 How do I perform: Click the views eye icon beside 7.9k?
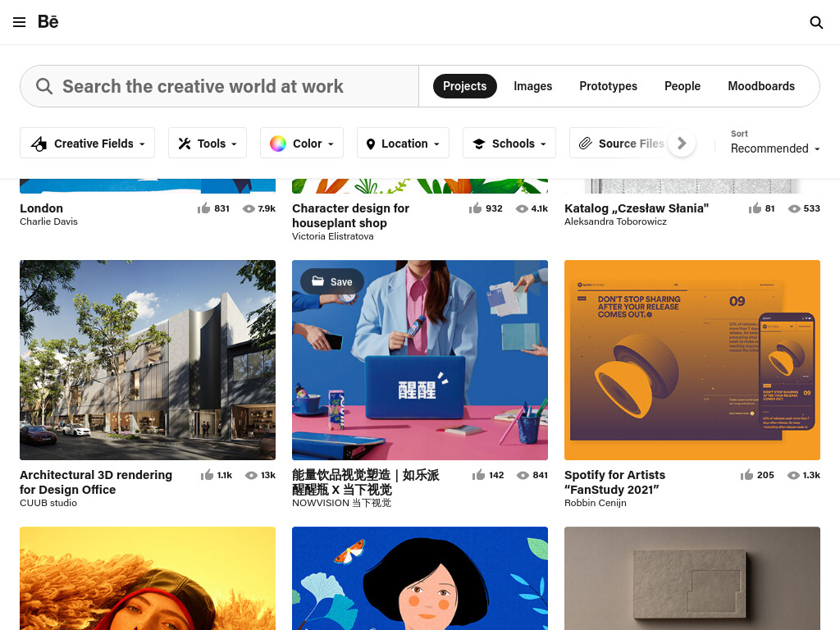(249, 209)
